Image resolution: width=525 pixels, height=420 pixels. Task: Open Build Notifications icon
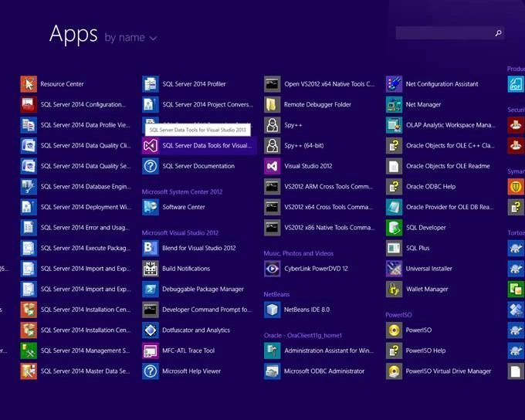point(151,268)
